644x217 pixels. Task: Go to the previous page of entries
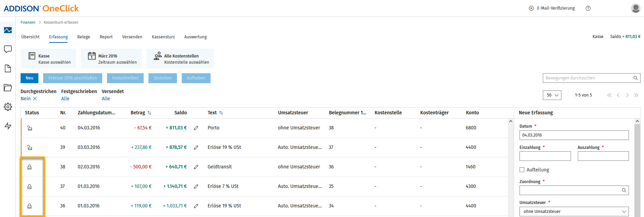click(x=618, y=95)
